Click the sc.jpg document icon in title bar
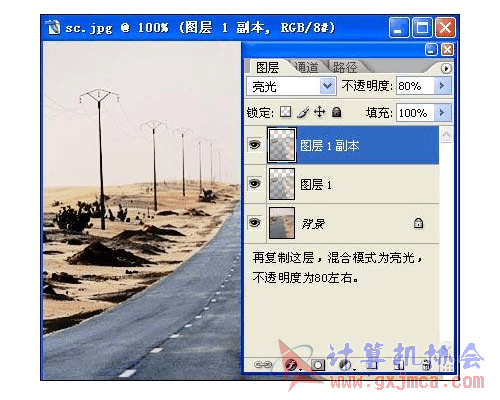Image resolution: width=500 pixels, height=400 pixels. coord(53,27)
